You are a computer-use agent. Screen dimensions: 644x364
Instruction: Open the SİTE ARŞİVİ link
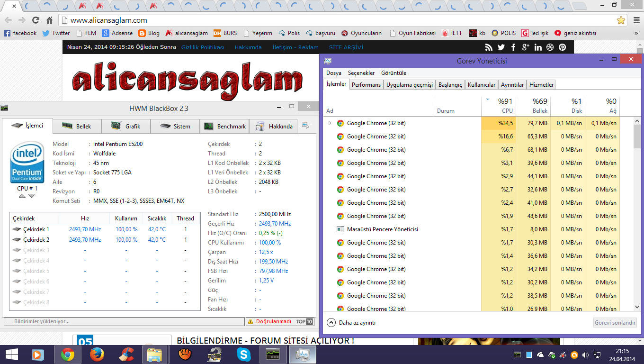[x=346, y=47]
